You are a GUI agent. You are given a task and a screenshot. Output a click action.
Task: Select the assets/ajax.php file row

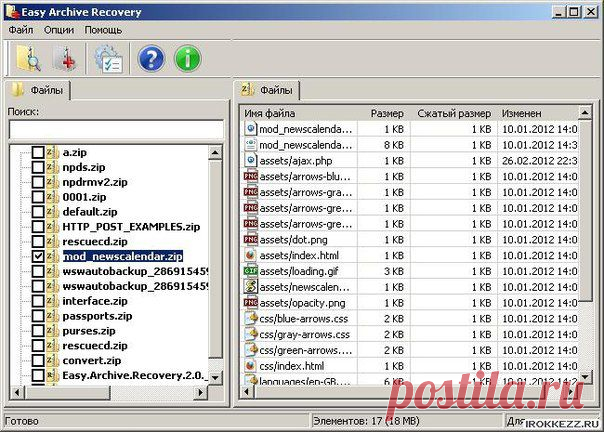coord(409,161)
